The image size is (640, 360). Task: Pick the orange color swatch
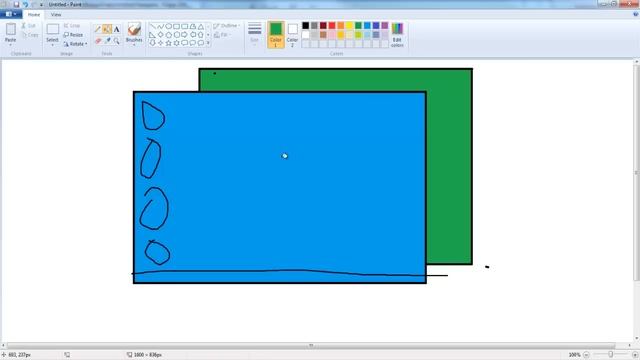(x=341, y=26)
